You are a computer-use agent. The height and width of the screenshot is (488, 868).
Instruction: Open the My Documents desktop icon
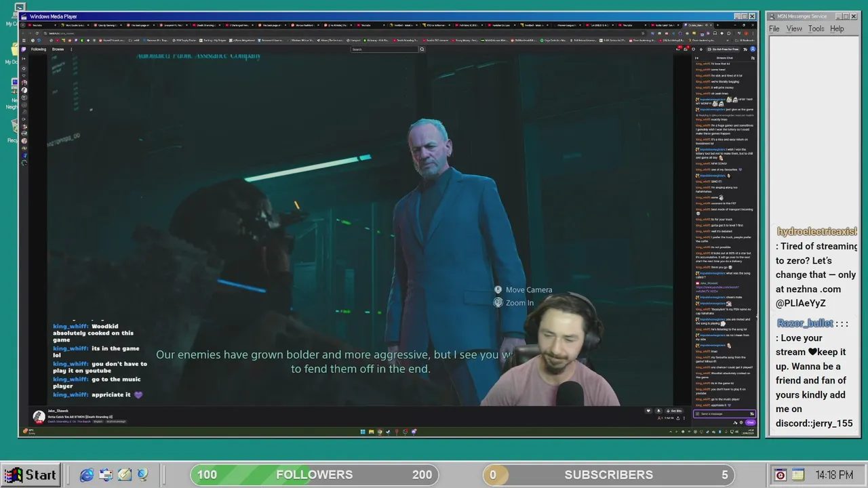pos(14,51)
